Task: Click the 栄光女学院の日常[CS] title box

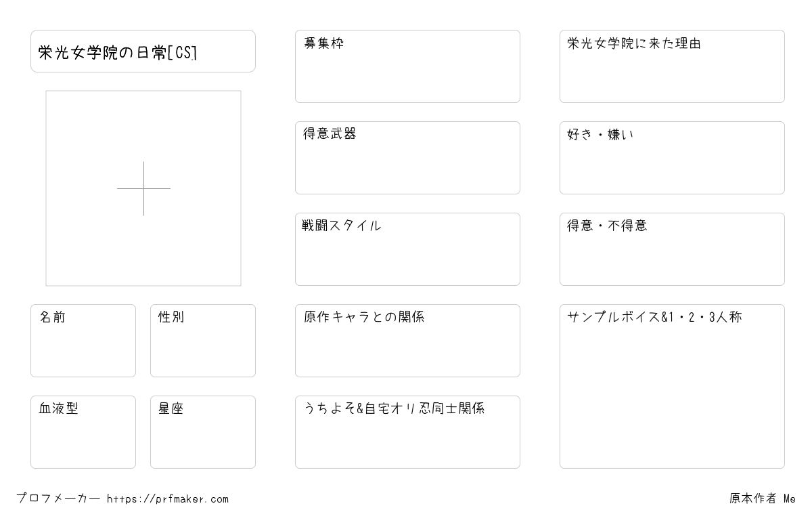Action: (x=143, y=51)
